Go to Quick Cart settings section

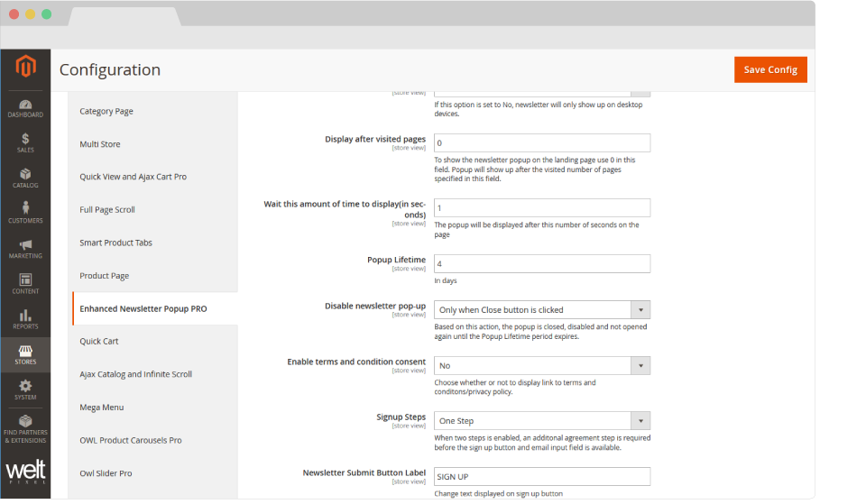tap(99, 342)
